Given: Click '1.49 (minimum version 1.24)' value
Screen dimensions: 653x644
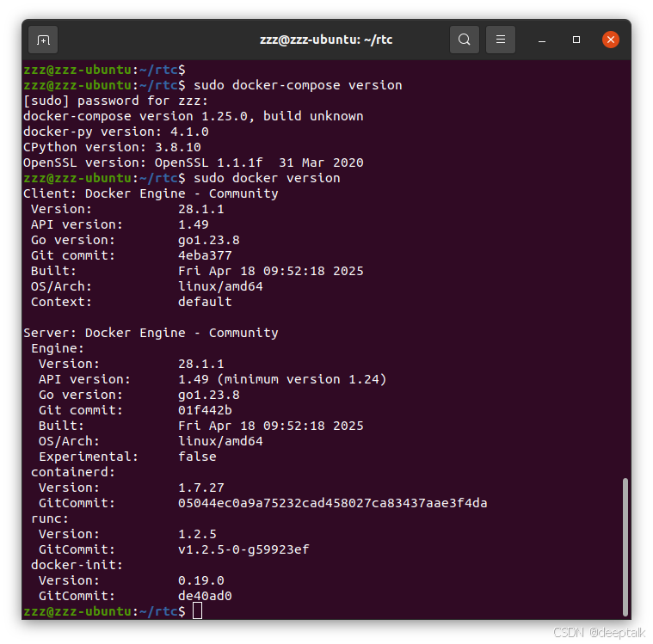Looking at the screenshot, I should (x=282, y=379).
